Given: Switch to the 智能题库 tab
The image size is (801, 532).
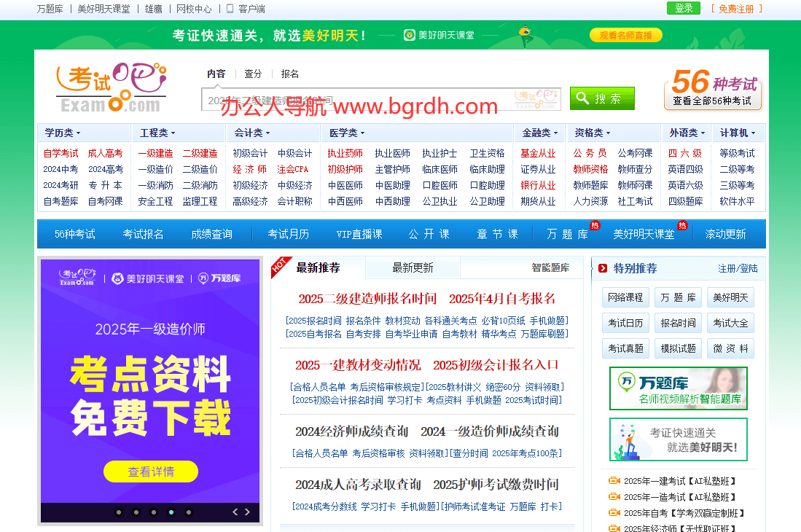Looking at the screenshot, I should [x=551, y=267].
